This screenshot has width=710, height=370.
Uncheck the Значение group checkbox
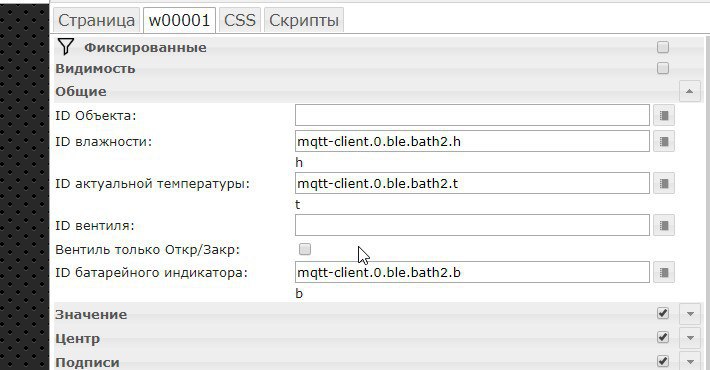click(x=663, y=313)
